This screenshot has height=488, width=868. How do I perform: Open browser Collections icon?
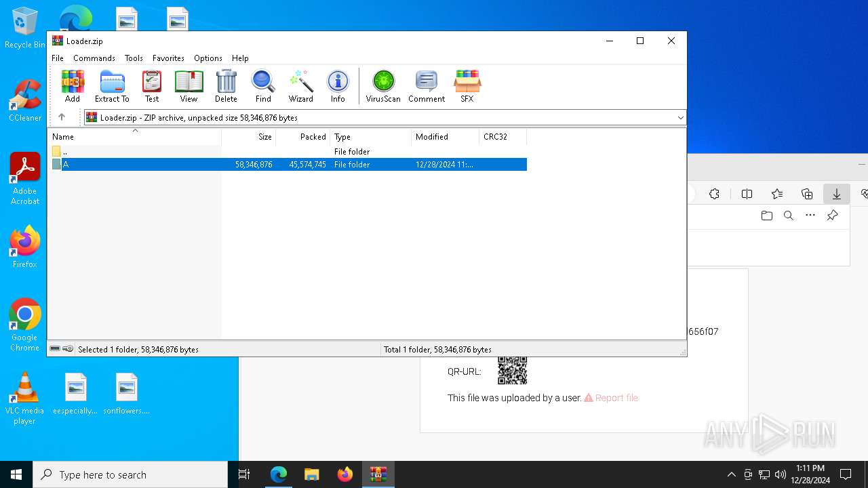pos(807,194)
